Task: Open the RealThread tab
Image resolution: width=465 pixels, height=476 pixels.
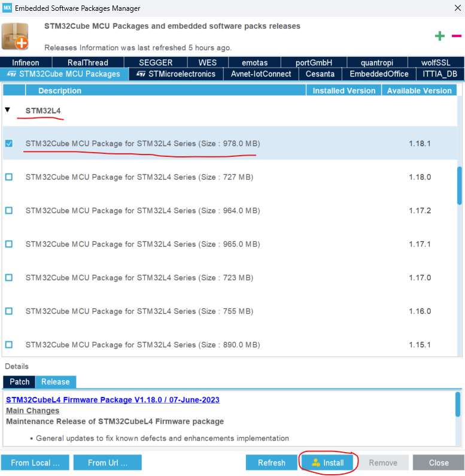Action: 88,62
